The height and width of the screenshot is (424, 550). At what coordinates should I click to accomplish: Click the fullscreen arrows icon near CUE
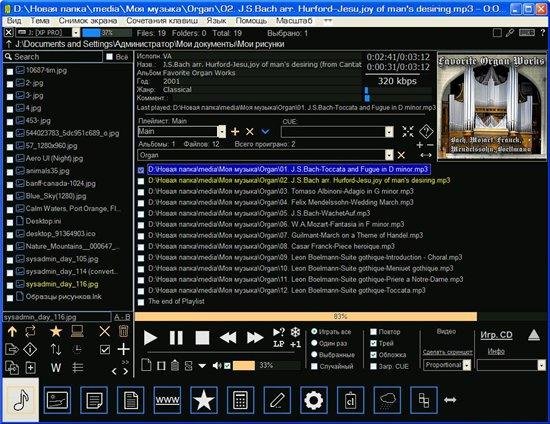408,132
